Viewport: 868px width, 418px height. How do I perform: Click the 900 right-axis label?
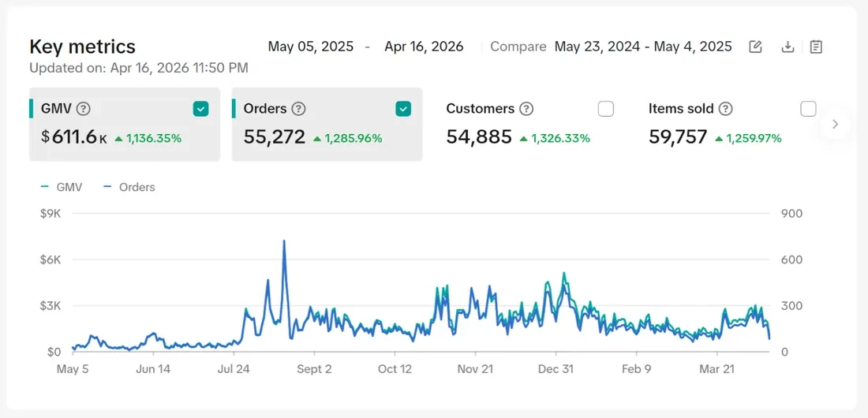pos(791,214)
